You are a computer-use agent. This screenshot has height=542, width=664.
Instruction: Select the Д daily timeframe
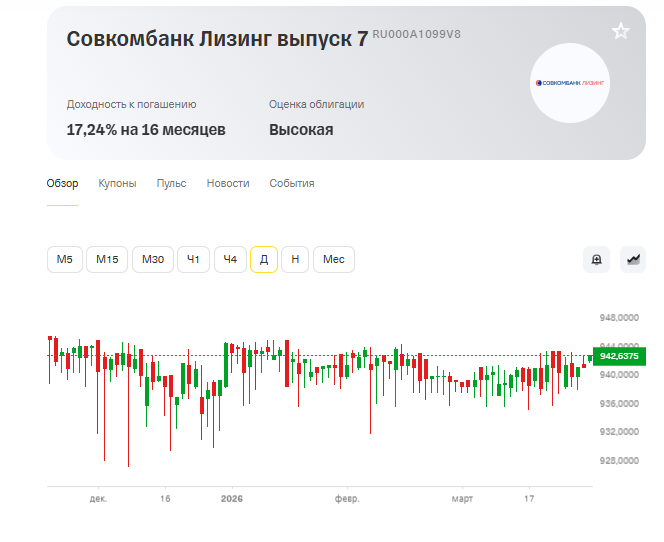pos(264,260)
